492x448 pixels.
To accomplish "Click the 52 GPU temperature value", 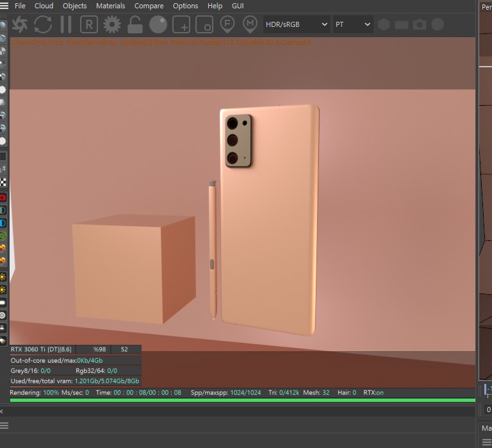I will point(124,349).
